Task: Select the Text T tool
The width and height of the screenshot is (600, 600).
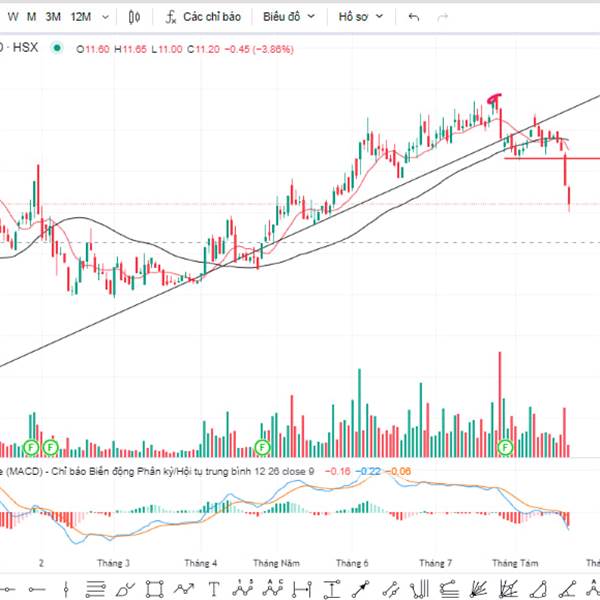Action: pyautogui.click(x=214, y=589)
